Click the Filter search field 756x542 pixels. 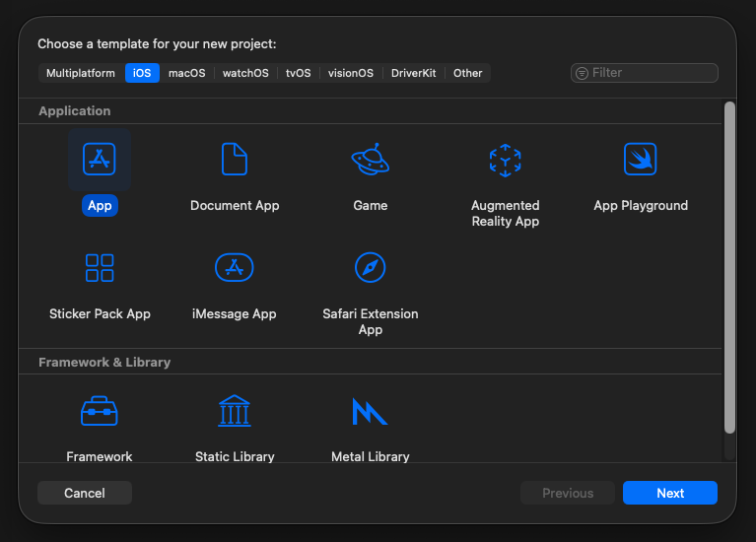651,73
